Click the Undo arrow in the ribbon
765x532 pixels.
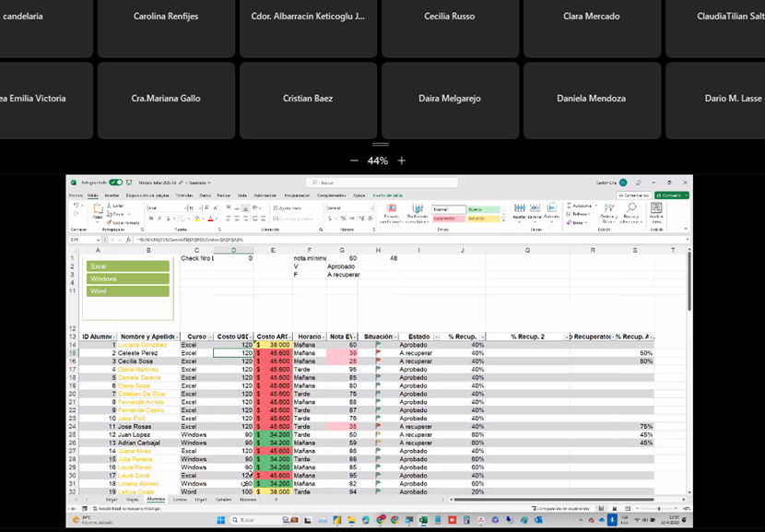click(x=76, y=206)
